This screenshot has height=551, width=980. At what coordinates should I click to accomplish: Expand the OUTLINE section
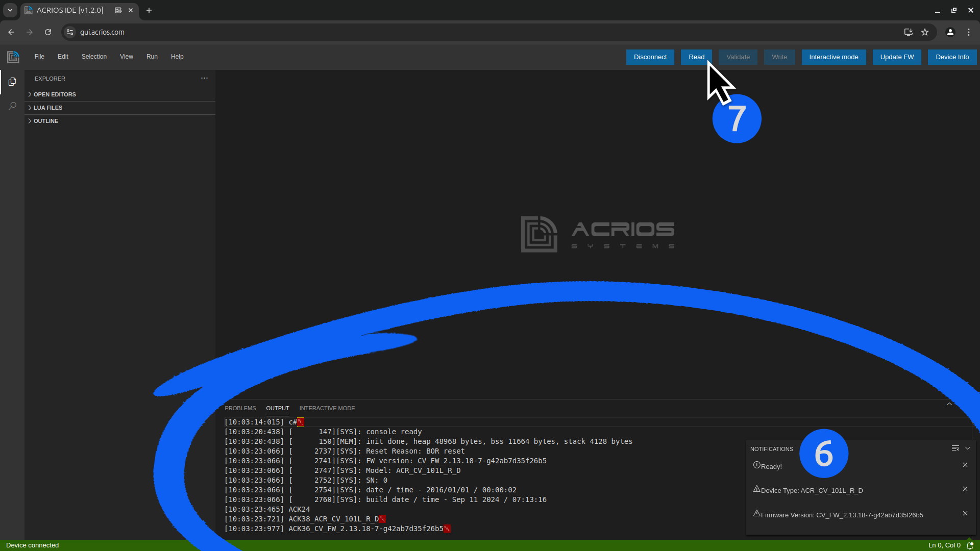pos(46,121)
